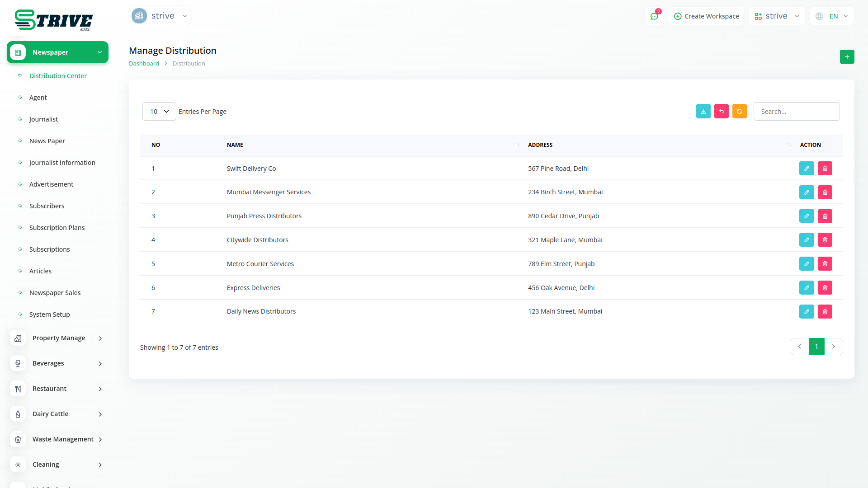Click the Create Workspace button
The width and height of the screenshot is (868, 488).
click(x=706, y=16)
